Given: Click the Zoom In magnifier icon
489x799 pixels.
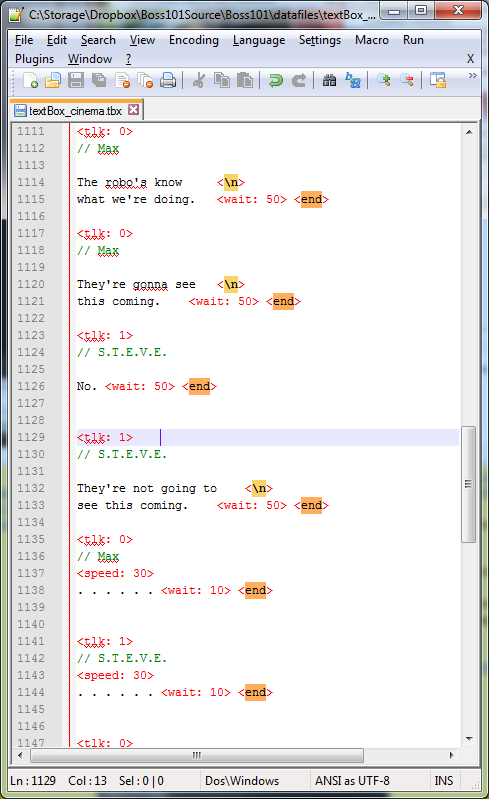Looking at the screenshot, I should pos(384,80).
